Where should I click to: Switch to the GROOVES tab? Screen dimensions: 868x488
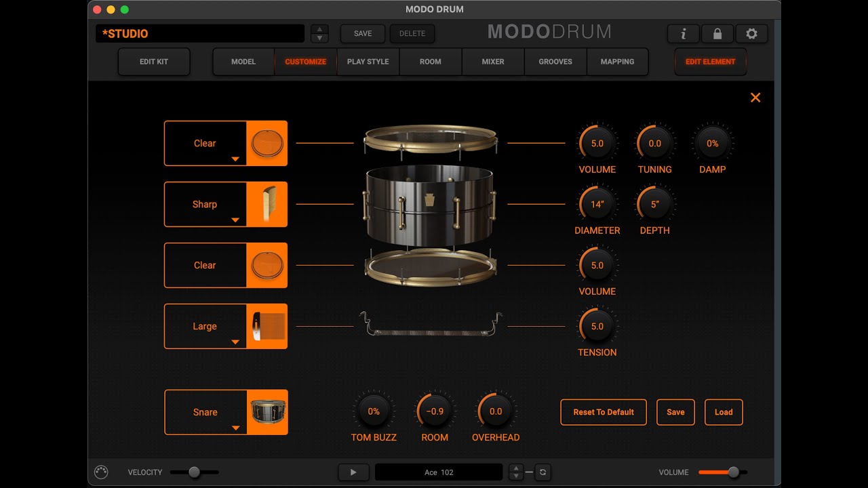[x=555, y=62]
